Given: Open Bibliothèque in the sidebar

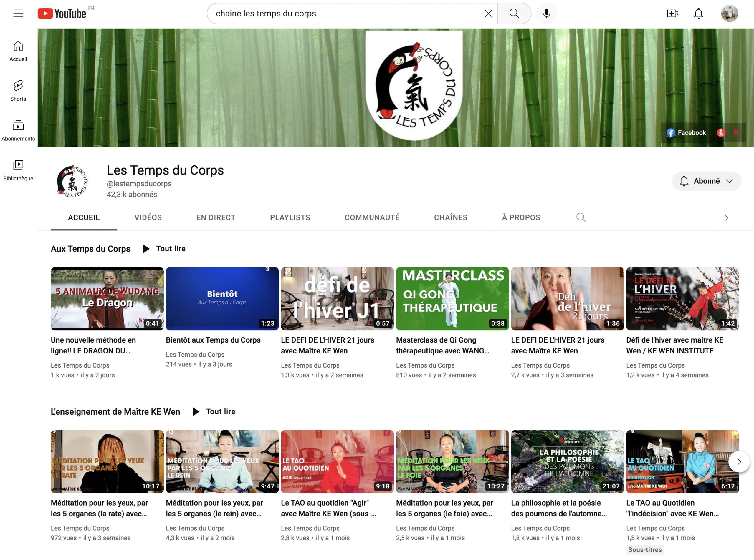Looking at the screenshot, I should [x=18, y=170].
